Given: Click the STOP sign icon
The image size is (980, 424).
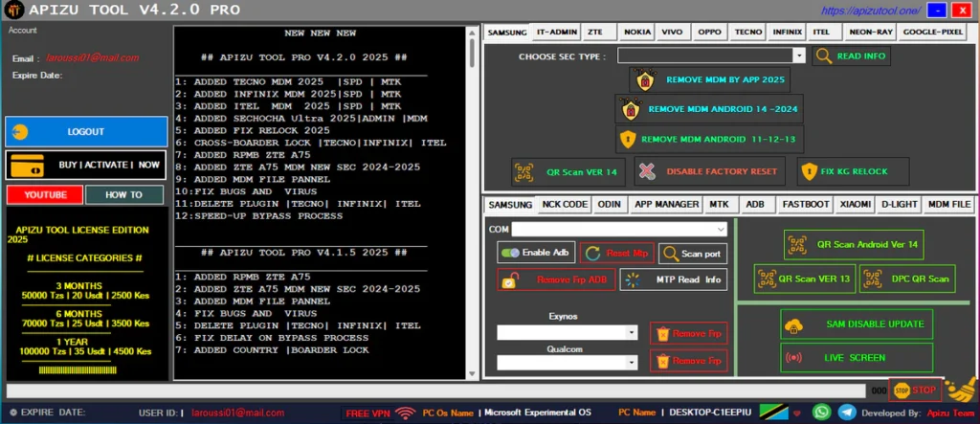Looking at the screenshot, I should click(x=902, y=391).
